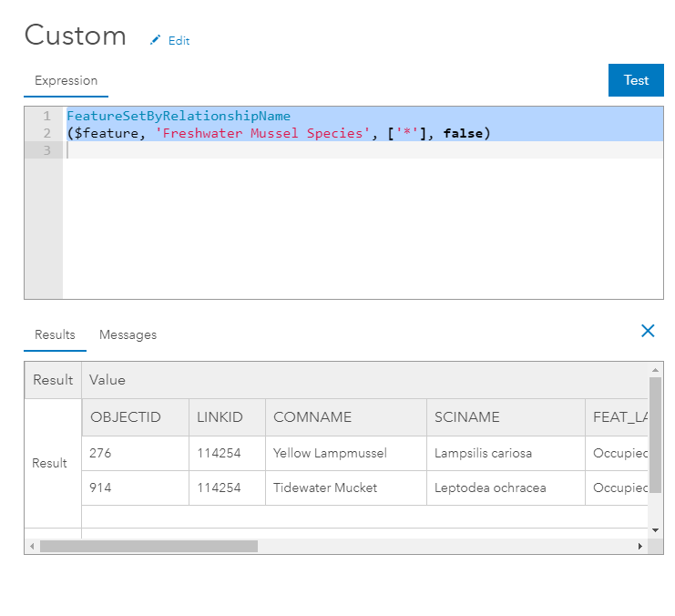Click the Edit link next to Custom
675x616 pixels.
(179, 41)
